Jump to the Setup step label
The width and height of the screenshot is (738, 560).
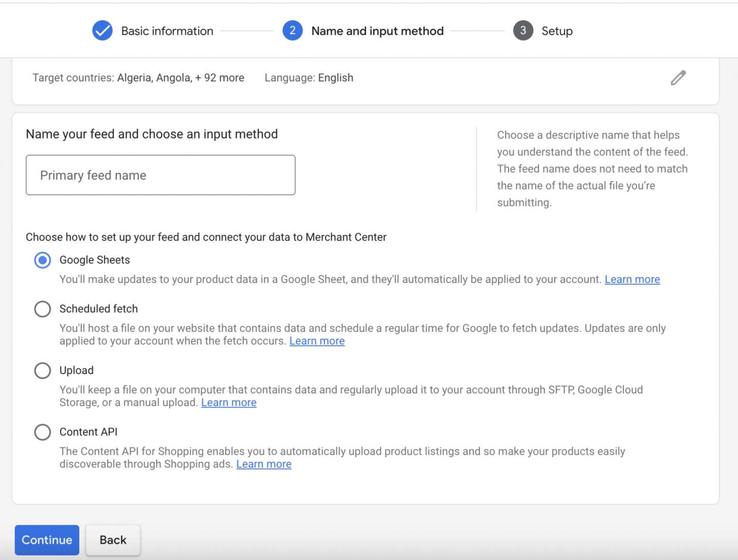click(x=557, y=31)
